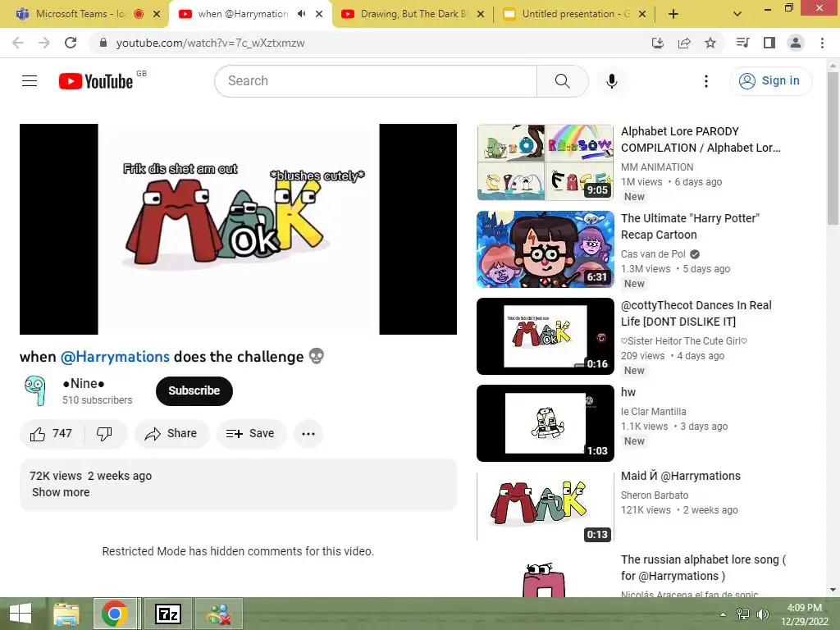
Task: Share the video
Action: (x=171, y=433)
